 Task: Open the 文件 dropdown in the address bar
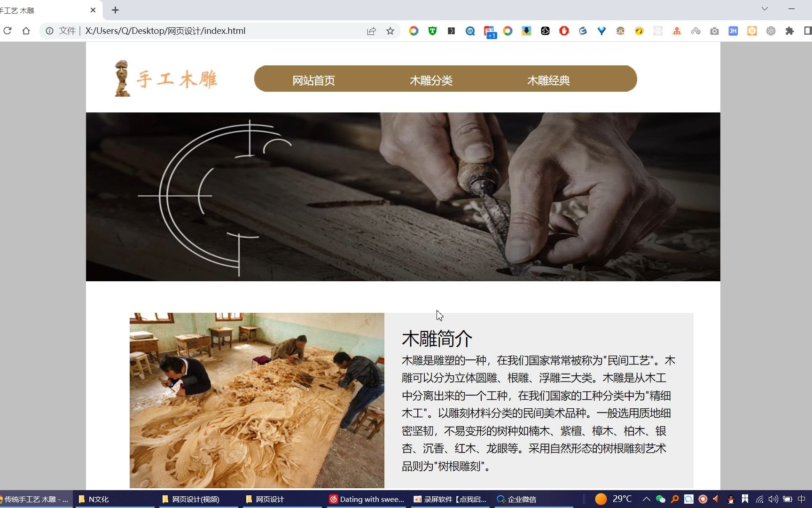tap(68, 31)
